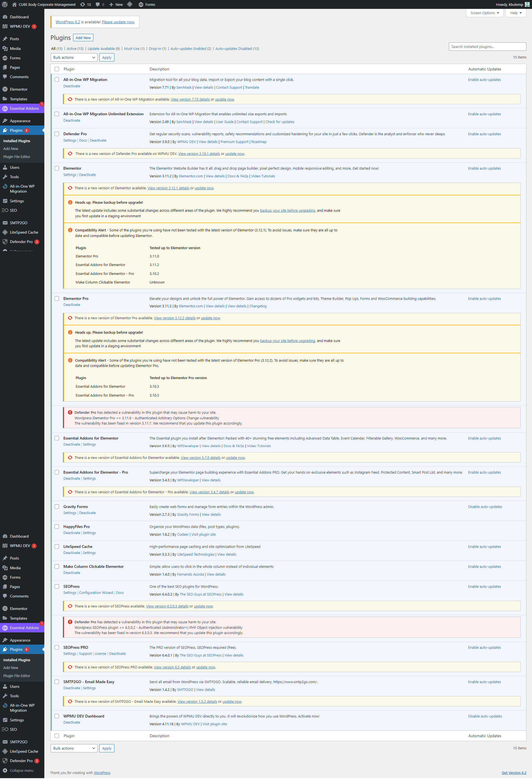This screenshot has height=779, width=532.
Task: Click the updates icon showing 13
Action: click(x=83, y=4)
